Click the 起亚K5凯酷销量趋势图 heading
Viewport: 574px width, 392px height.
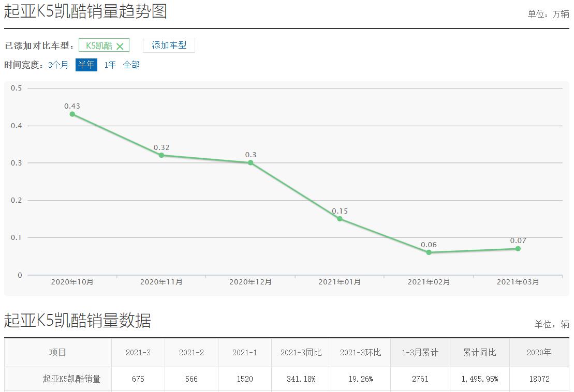(86, 11)
